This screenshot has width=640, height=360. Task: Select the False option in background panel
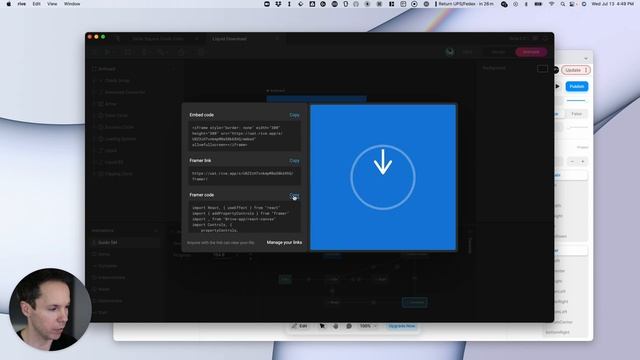pyautogui.click(x=576, y=114)
